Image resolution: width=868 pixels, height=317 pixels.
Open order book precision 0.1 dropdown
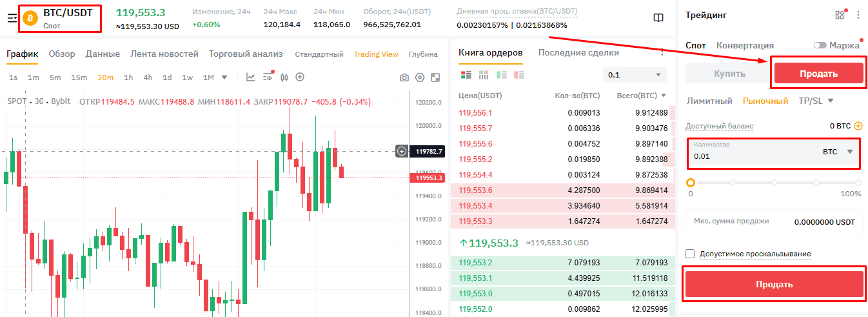click(x=635, y=75)
